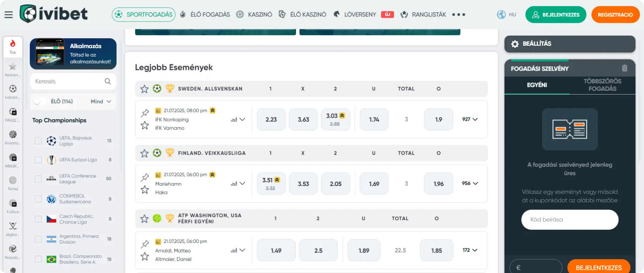This screenshot has height=273, width=644.
Task: Open the hamburger menu icon
Action: (9, 15)
